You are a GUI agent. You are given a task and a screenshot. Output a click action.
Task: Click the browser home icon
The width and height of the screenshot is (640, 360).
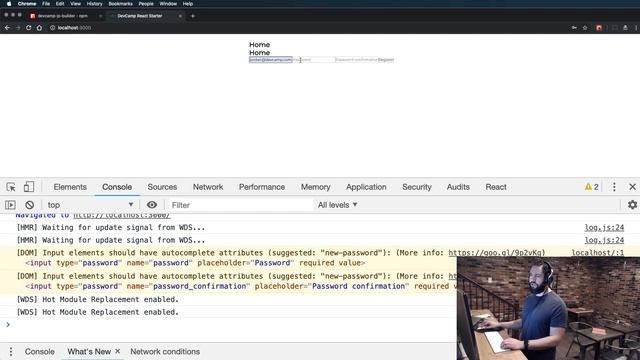click(39, 28)
